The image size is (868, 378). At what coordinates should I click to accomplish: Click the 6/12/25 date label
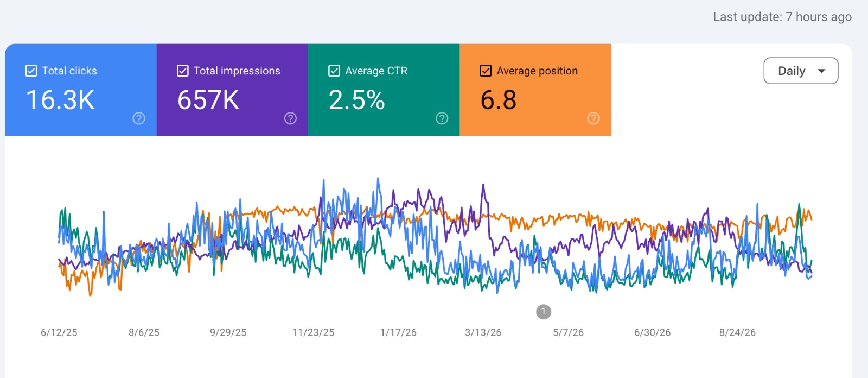coord(59,332)
